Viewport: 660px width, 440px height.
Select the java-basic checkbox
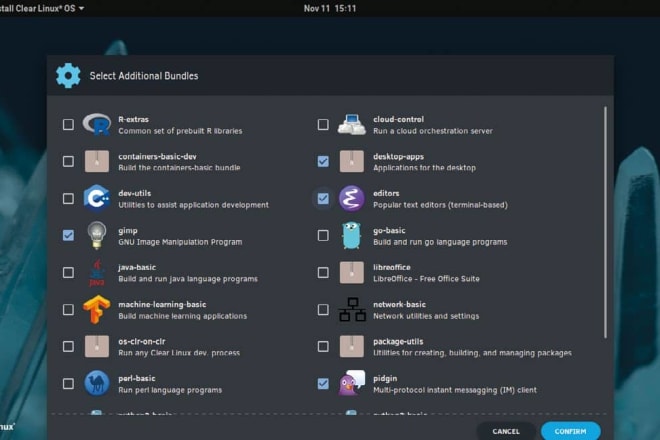point(68,272)
